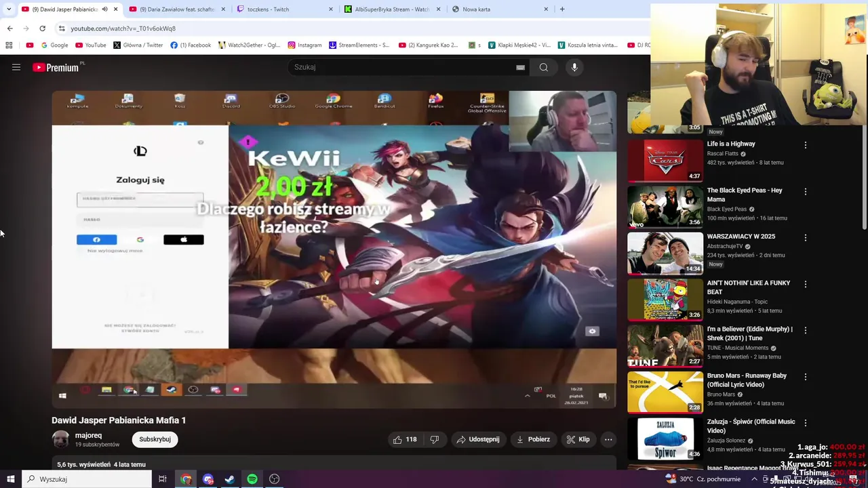Close the toczkens - Twitch tab
This screenshot has width=868, height=488.
tap(331, 9)
